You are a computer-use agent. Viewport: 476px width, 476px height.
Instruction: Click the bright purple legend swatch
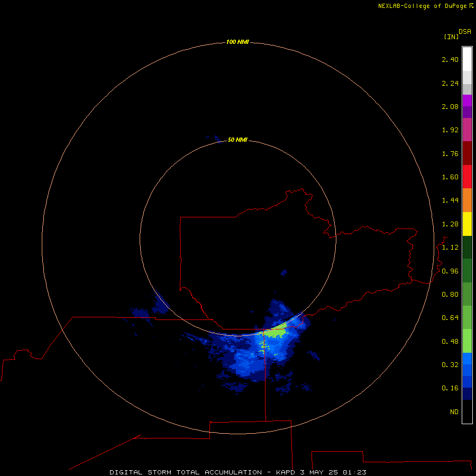[467, 100]
